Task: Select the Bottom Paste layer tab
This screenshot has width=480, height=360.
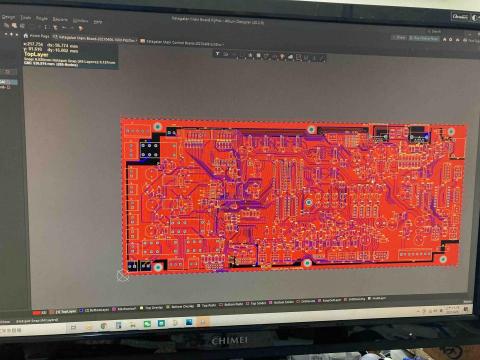Action: coord(231,304)
